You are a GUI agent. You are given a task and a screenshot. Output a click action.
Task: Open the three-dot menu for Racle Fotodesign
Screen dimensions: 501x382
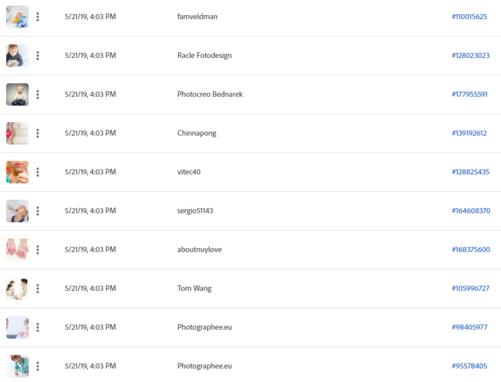click(x=38, y=56)
